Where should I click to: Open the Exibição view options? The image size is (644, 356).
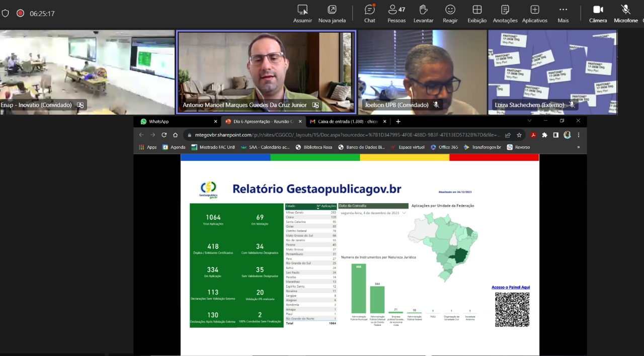tap(476, 13)
